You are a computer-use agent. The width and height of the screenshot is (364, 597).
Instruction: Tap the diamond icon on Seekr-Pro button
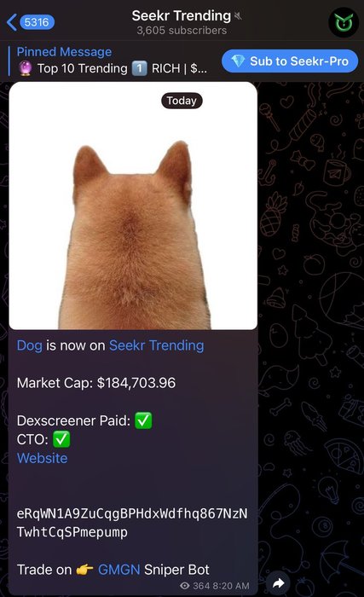238,61
